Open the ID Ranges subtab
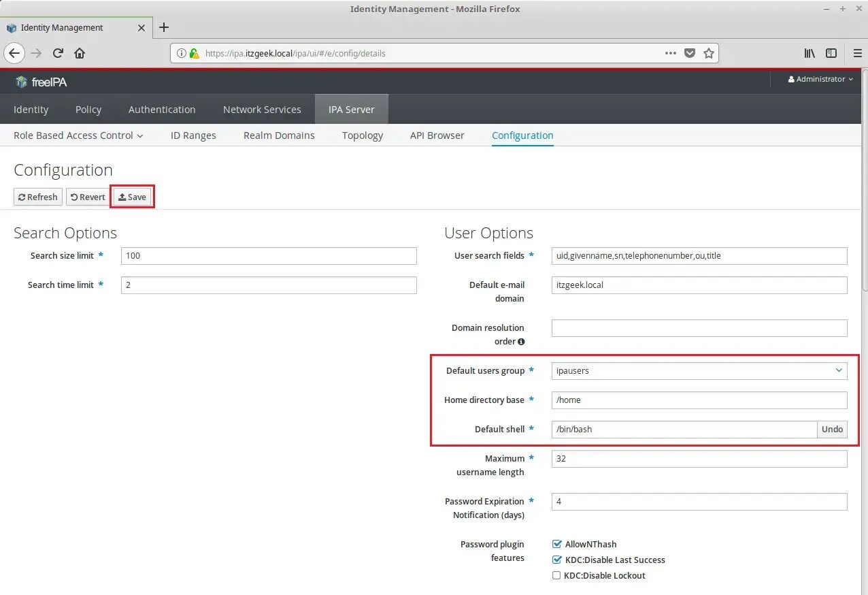Image resolution: width=868 pixels, height=595 pixels. coord(193,135)
